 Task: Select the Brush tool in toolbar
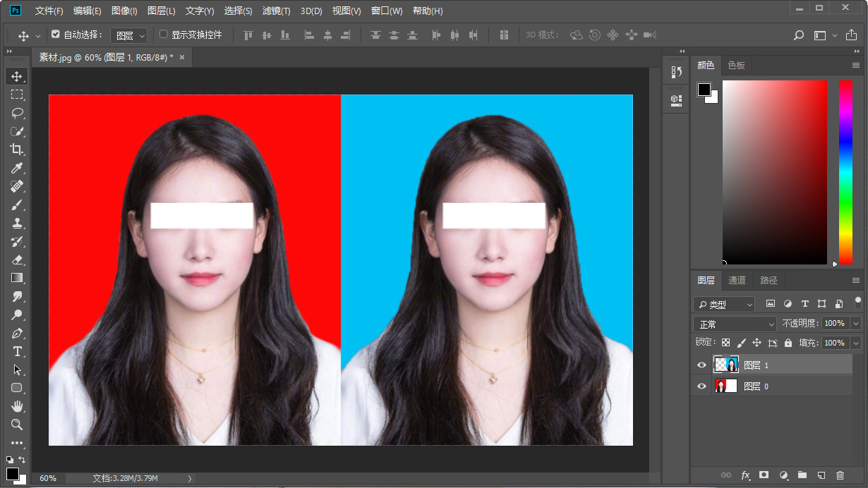click(17, 205)
